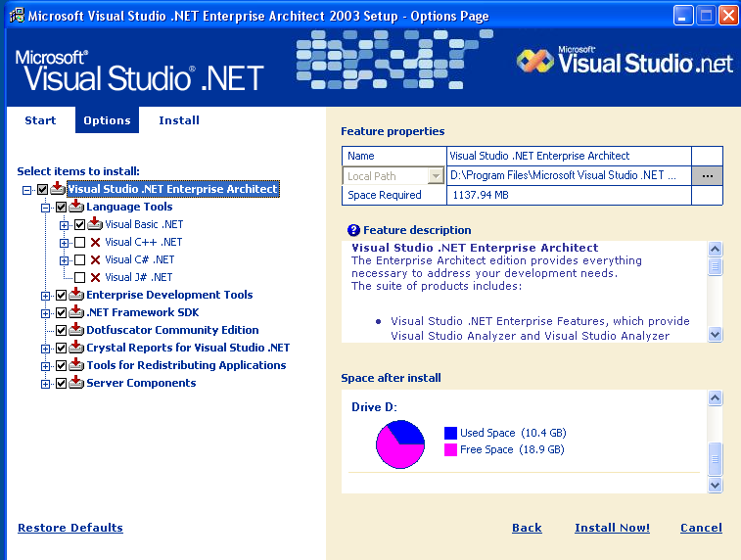
Task: Open the Local Path dropdown
Action: click(436, 176)
